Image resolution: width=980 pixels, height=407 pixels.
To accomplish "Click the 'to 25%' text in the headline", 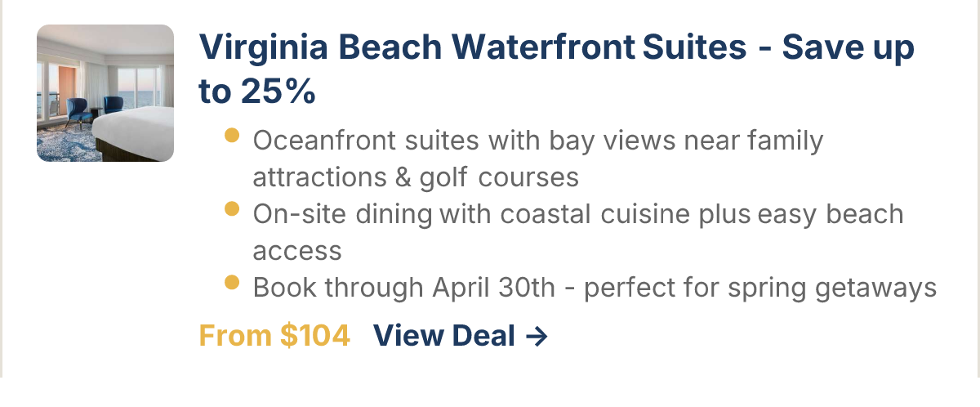I will coord(257,92).
